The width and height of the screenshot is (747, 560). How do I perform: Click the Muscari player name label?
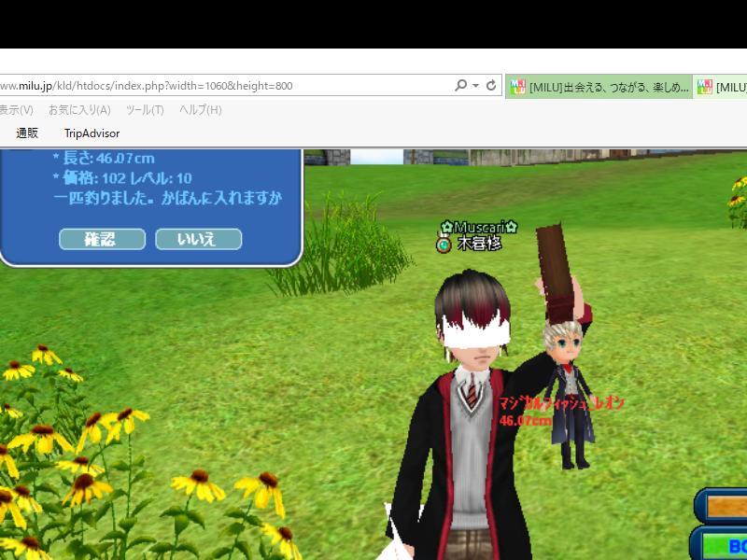[x=479, y=227]
